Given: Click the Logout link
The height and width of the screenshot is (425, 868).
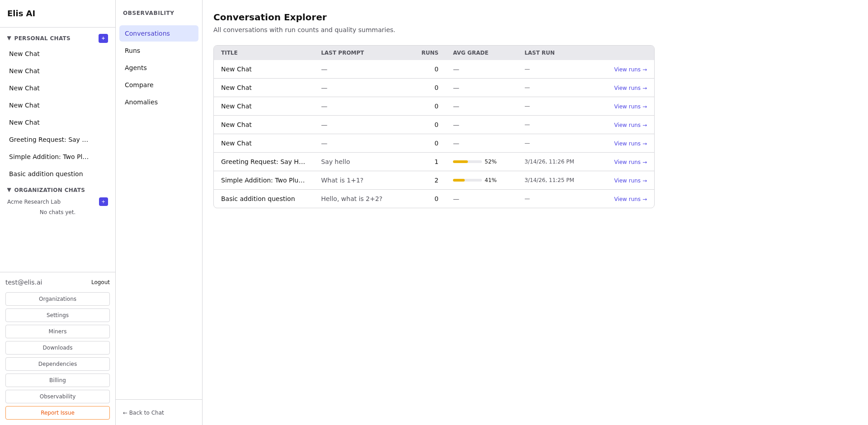Looking at the screenshot, I should (100, 282).
